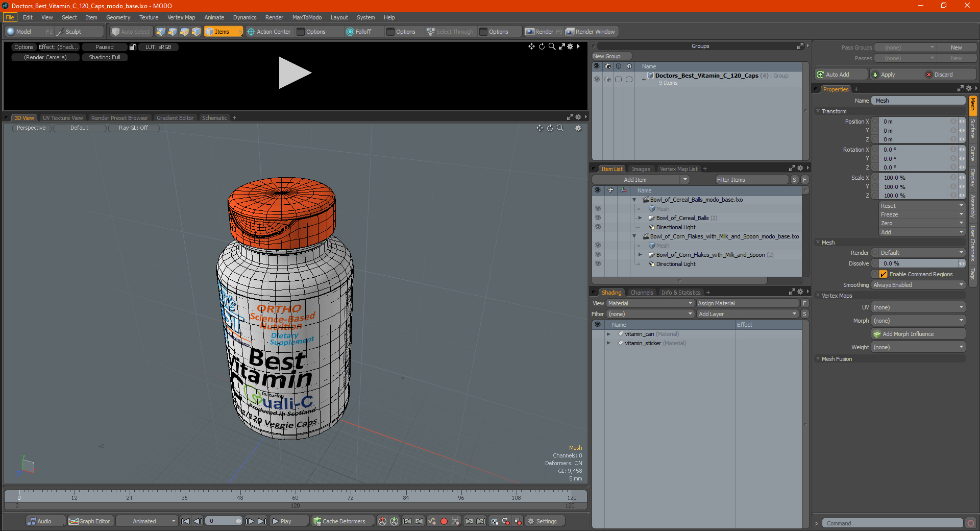
Task: Toggle visibility of Bowl_of_Cereal_Balls item
Action: (598, 218)
